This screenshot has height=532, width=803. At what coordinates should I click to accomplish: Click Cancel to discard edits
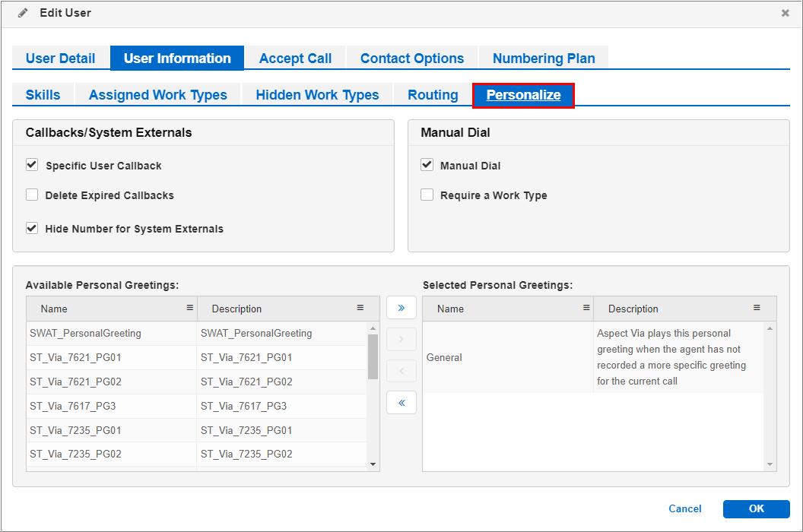684,508
